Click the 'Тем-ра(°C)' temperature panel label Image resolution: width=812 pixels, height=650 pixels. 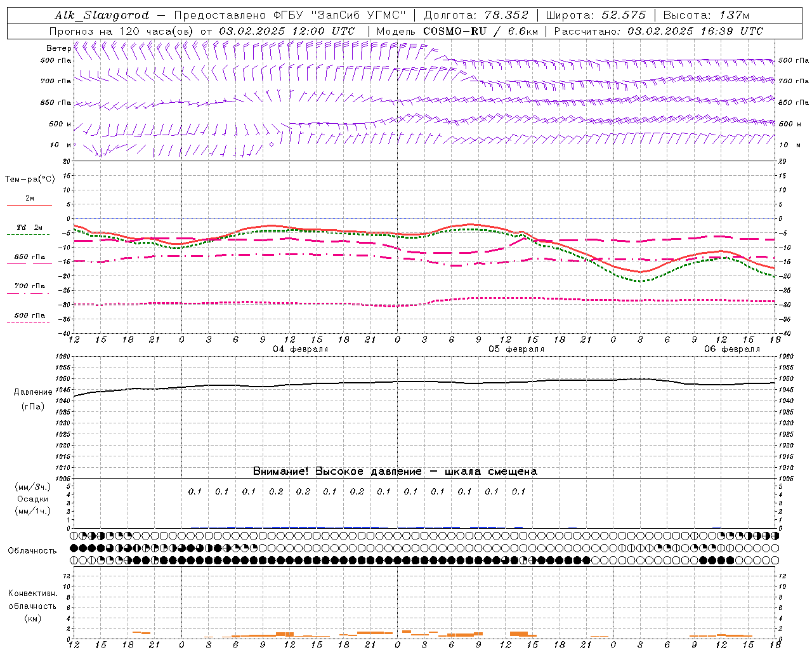(x=30, y=180)
